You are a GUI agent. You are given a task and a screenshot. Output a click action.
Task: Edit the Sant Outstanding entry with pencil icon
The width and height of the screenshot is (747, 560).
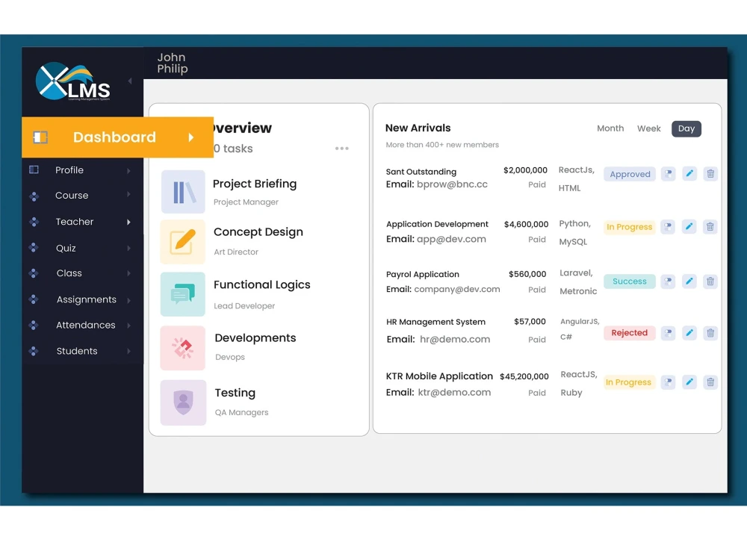[x=689, y=173]
